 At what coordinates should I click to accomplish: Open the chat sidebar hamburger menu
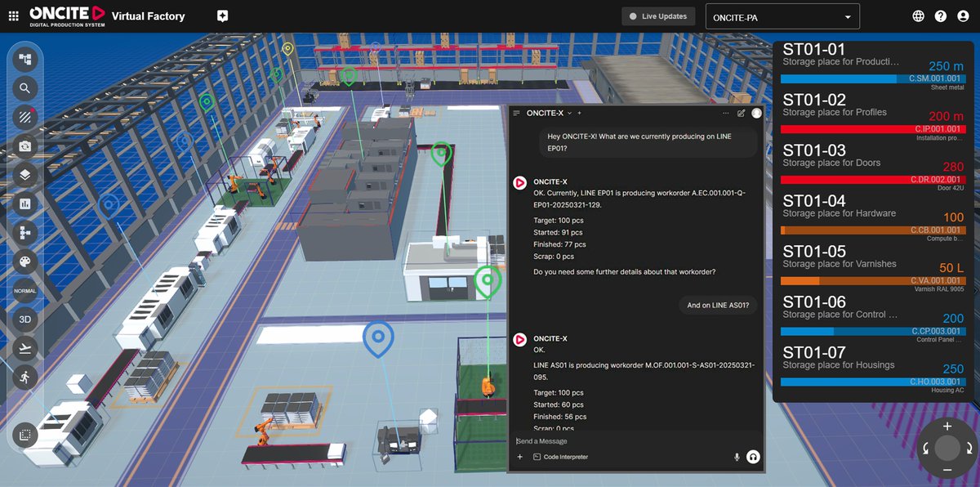click(x=516, y=113)
